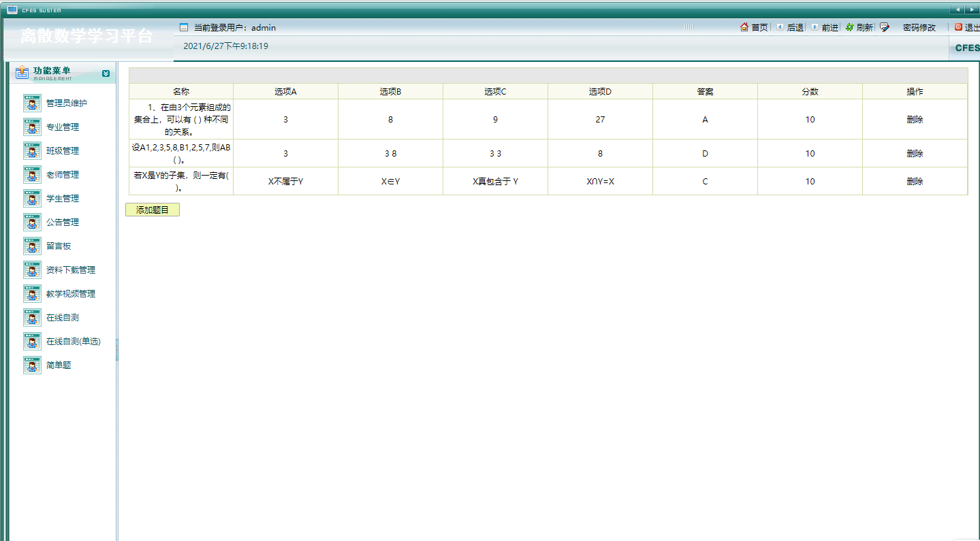The width and height of the screenshot is (980, 541).
Task: Click the 添加题目 button
Action: click(153, 210)
